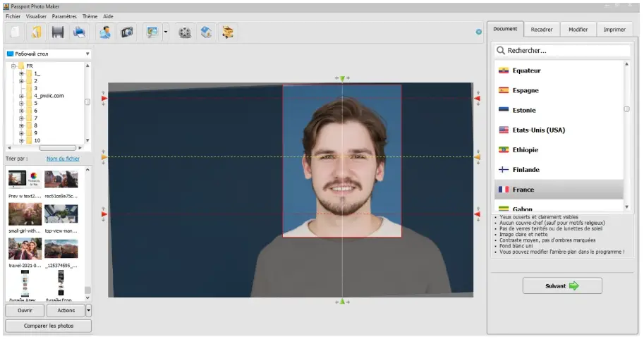
Task: Expand folder 2 in the tree
Action: 21,81
